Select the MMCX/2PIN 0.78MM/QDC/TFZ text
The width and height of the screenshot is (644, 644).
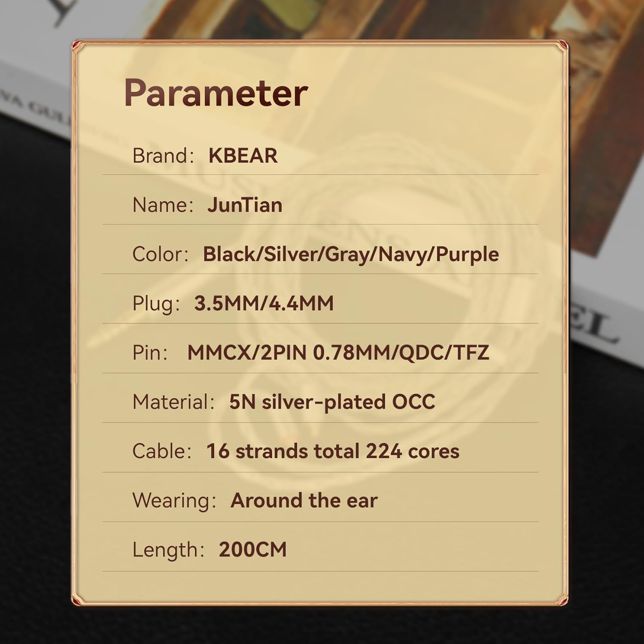pos(338,353)
